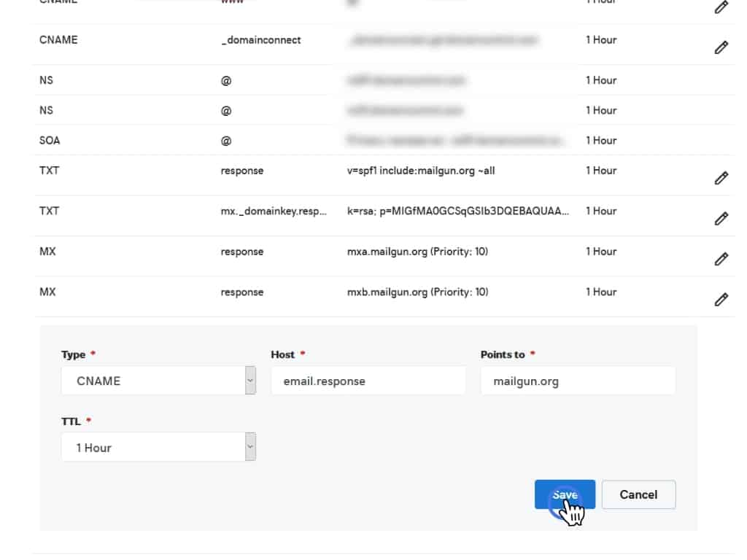
Task: Edit the mxb.mailgun.org MX record
Action: pos(721,299)
